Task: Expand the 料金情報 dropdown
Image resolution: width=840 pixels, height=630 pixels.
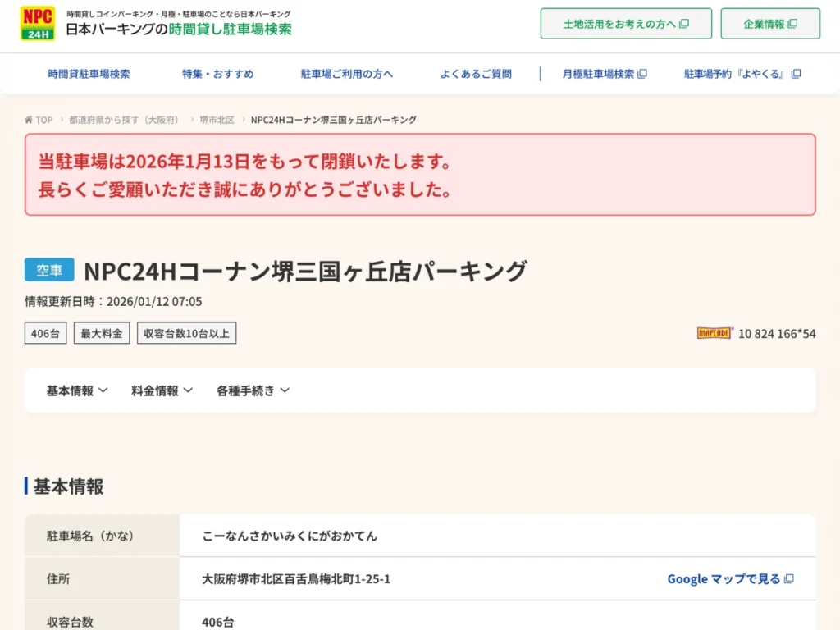Action: (161, 390)
